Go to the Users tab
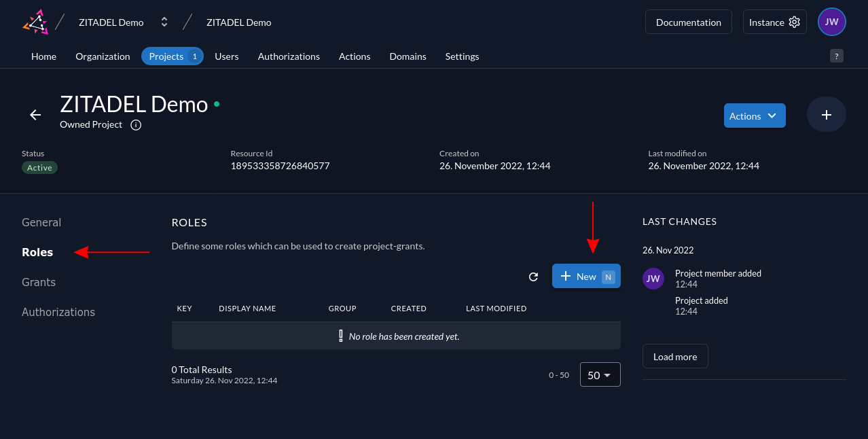 click(x=226, y=56)
